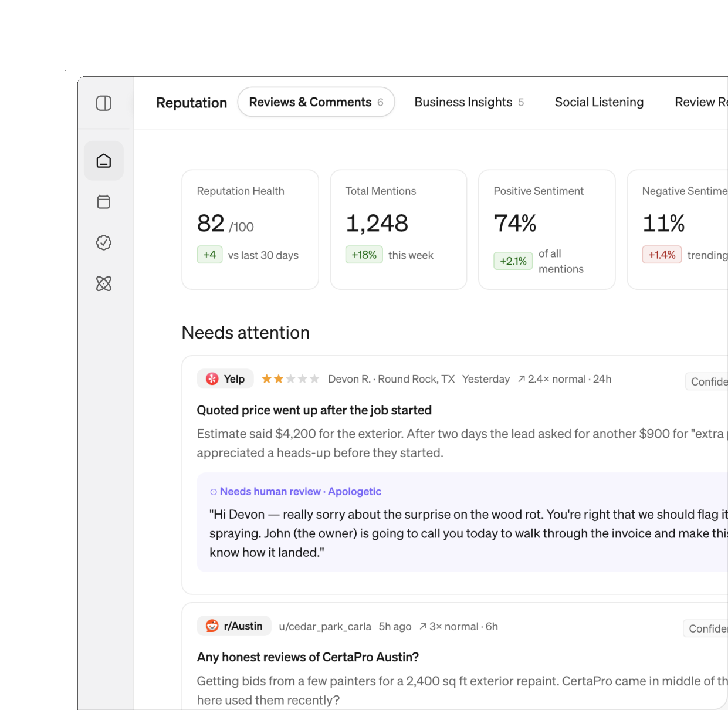This screenshot has width=728, height=710.
Task: Click the Reddit post body starting 'Getting bids'
Action: 462,691
